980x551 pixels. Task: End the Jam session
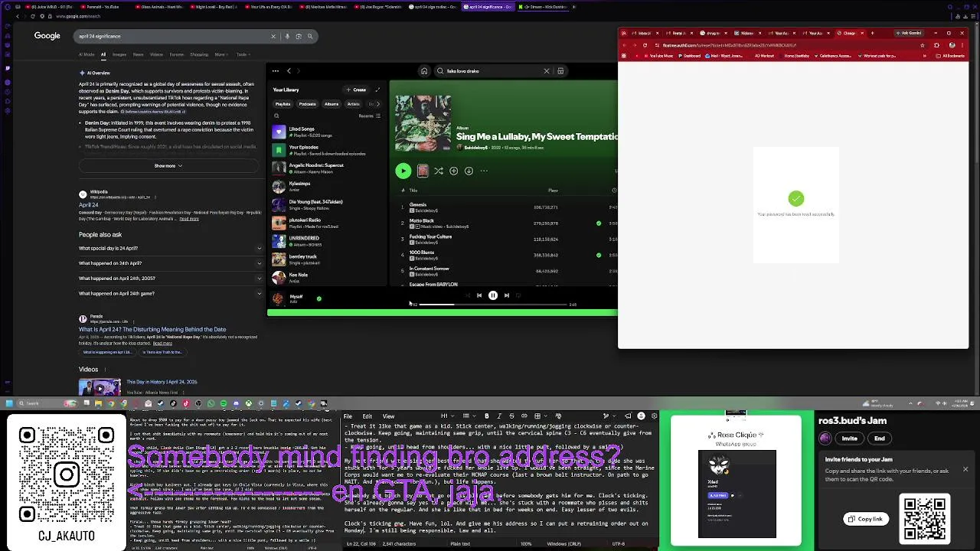pyautogui.click(x=880, y=439)
